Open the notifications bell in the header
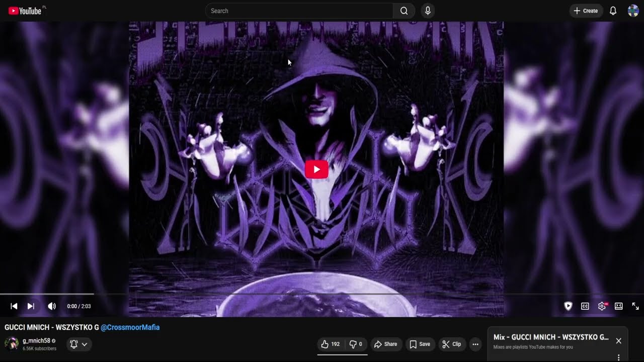This screenshot has width=644, height=362. [613, 11]
